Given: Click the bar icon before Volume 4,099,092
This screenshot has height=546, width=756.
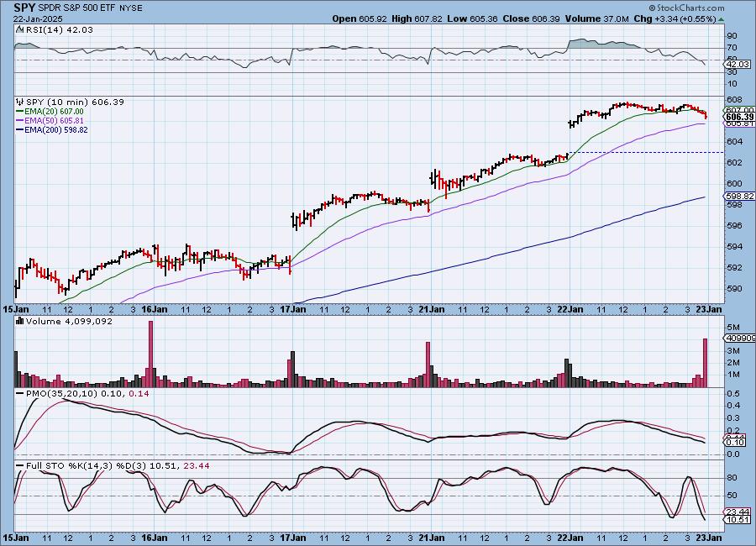Looking at the screenshot, I should pos(20,321).
